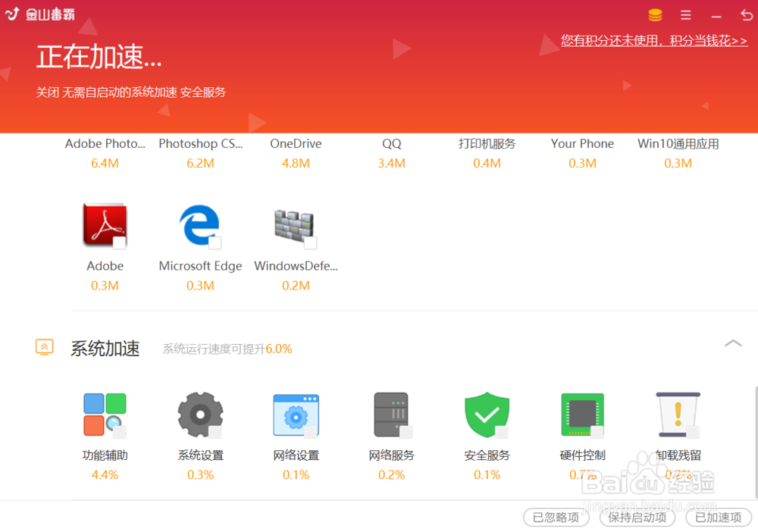758x532 pixels.
Task: Click the 6.2M size value
Action: [200, 164]
